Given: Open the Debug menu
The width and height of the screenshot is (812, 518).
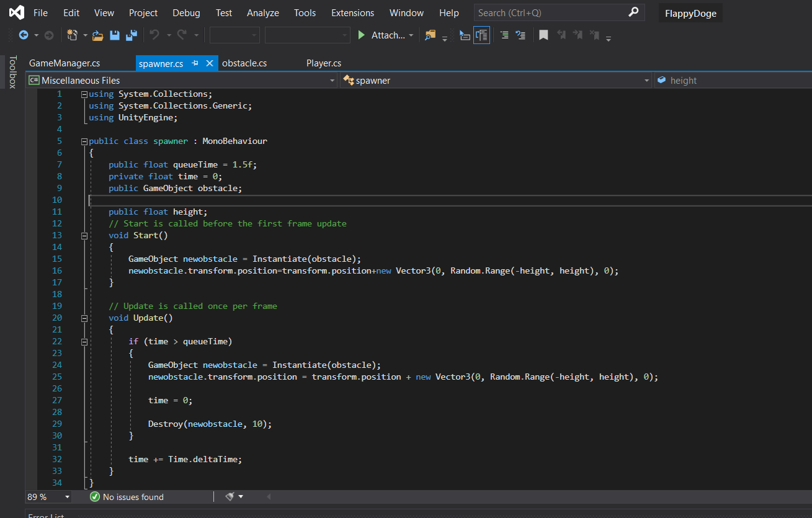Looking at the screenshot, I should pyautogui.click(x=186, y=12).
